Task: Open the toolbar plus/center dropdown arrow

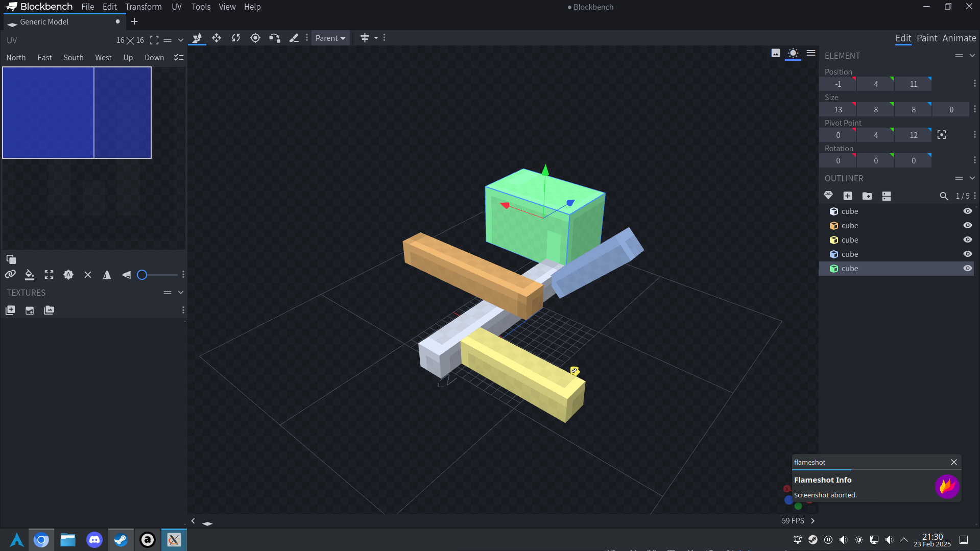Action: [376, 38]
